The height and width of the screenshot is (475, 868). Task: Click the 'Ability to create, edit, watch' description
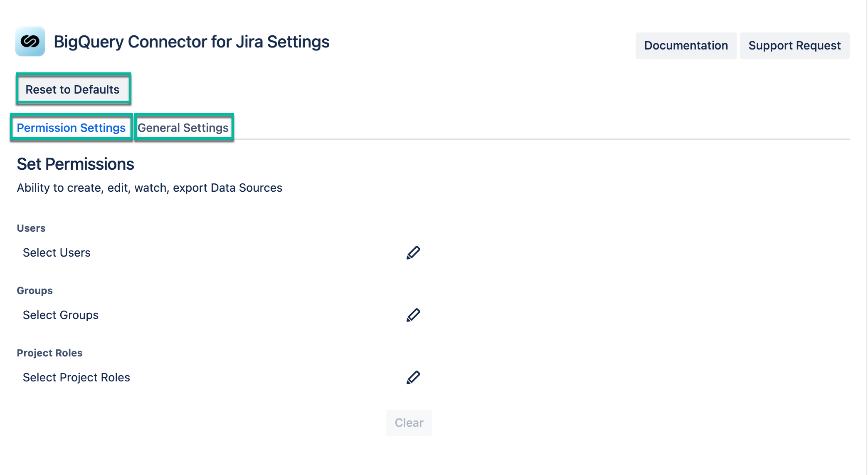point(150,188)
